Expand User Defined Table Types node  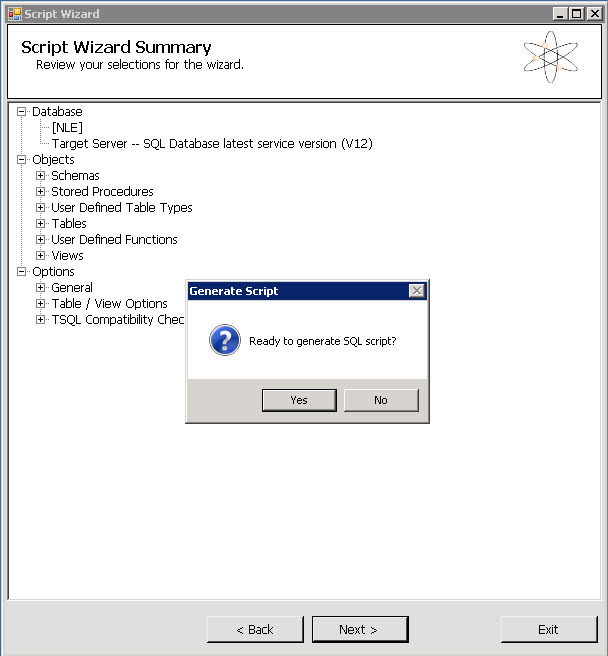pos(41,208)
